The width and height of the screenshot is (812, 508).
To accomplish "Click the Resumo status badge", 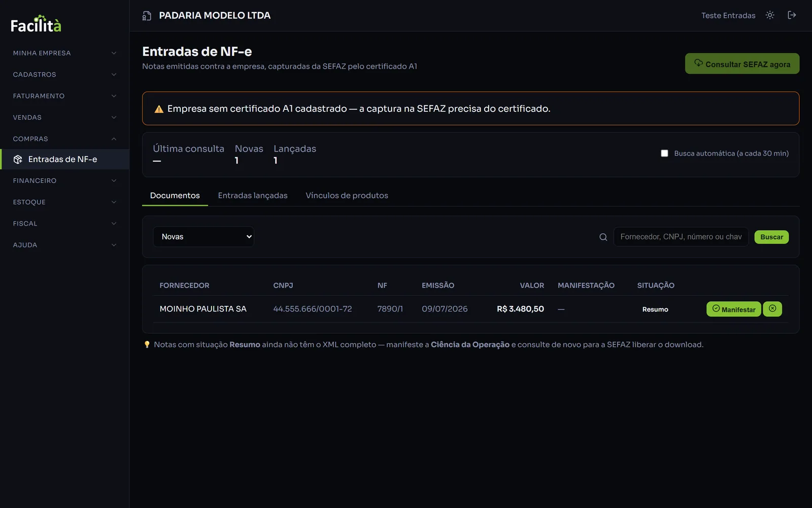I will [x=655, y=309].
